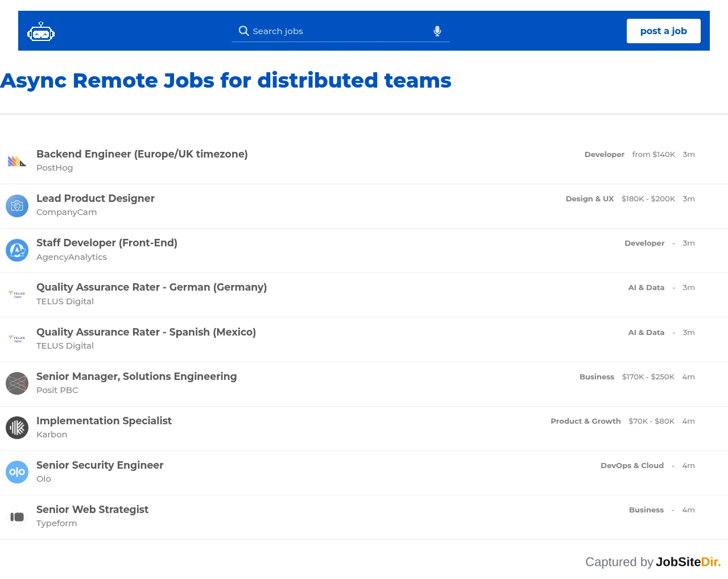Click Business tag on Senior Manager row
The image size is (728, 579).
(x=597, y=377)
